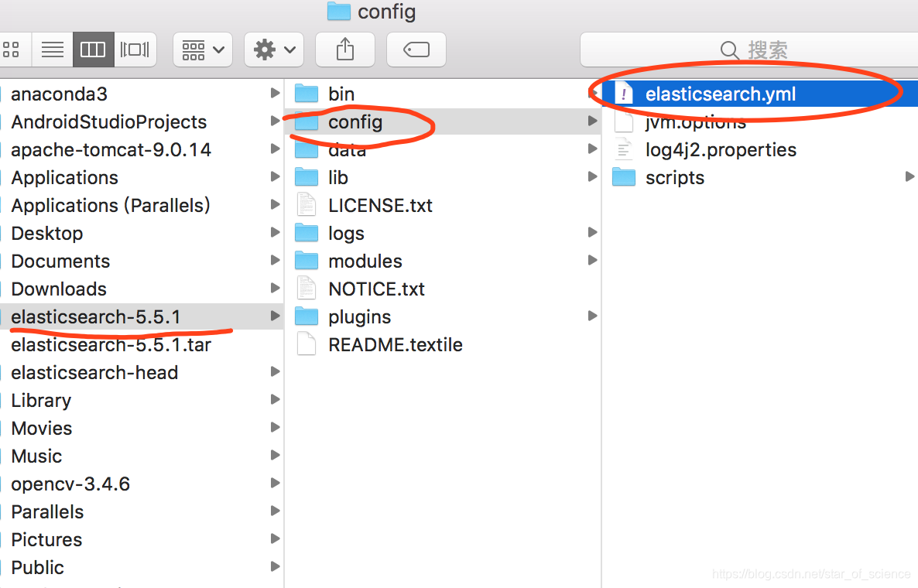Select the scripts folder name
Viewport: 918px width, 588px height.
tap(674, 178)
